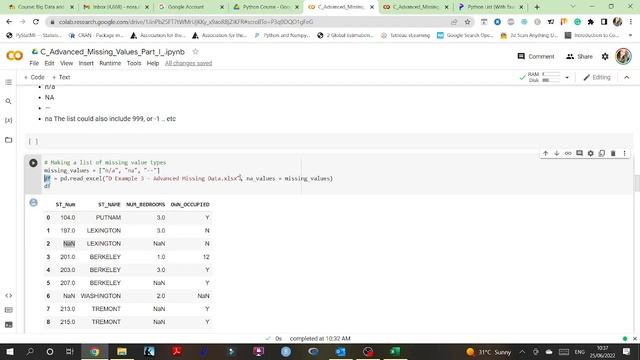Open the terminal sidebar icon
Viewport: 640px width, 360px height.
9,325
